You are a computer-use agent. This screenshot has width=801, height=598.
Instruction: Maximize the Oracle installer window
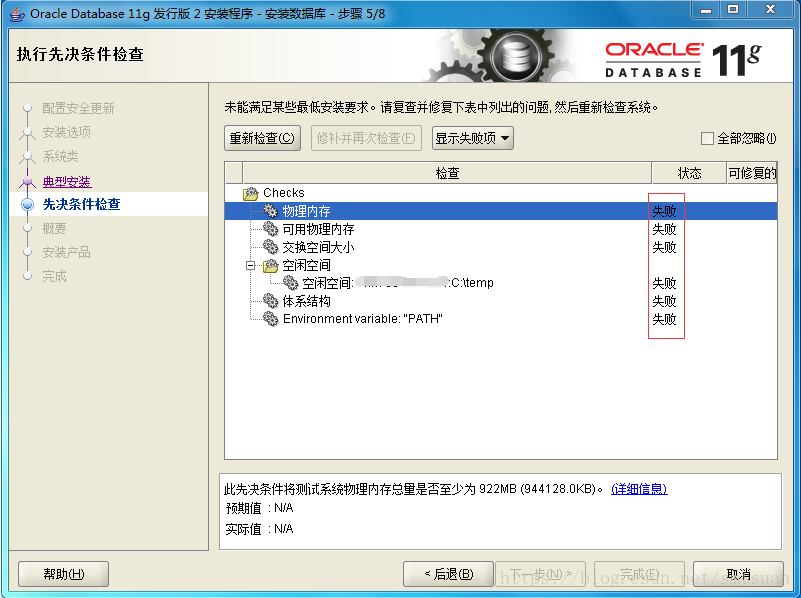(x=733, y=10)
